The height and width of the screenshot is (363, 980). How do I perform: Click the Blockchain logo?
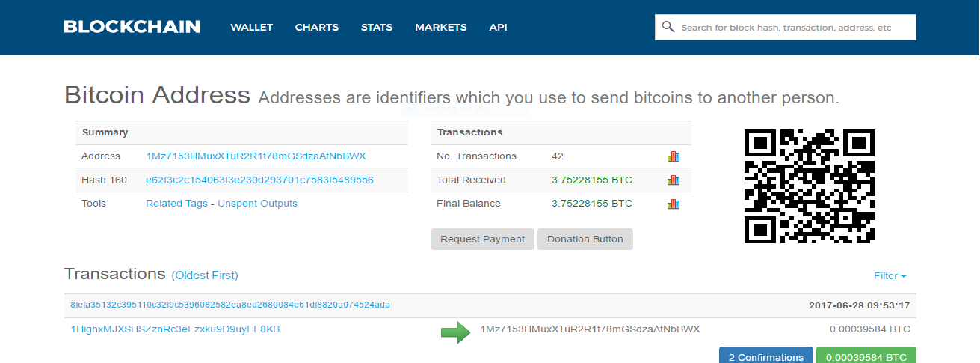click(x=132, y=27)
